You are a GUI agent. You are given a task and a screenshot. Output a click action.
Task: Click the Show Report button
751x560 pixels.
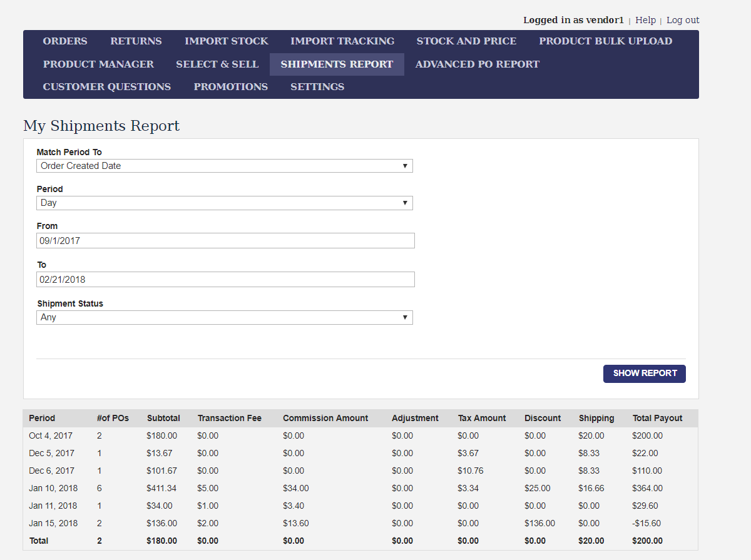(x=645, y=374)
